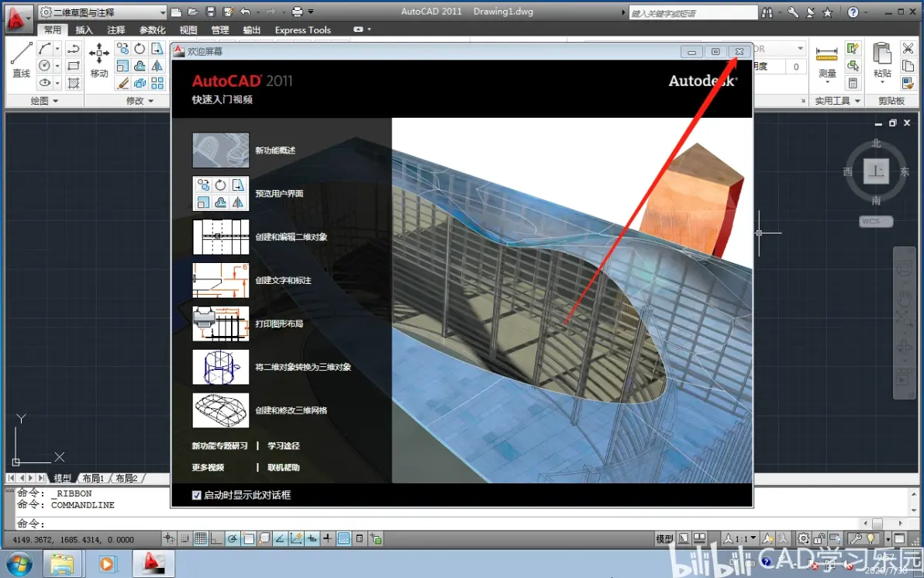Image resolution: width=924 pixels, height=578 pixels.
Task: Click the New drawing icon in Quick Access
Action: click(x=176, y=12)
